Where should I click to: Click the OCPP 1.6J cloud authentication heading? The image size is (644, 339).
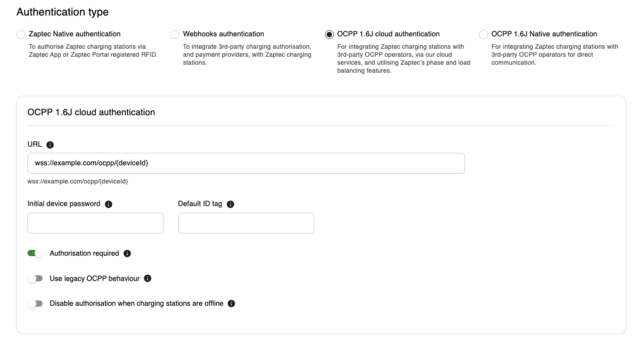click(91, 112)
